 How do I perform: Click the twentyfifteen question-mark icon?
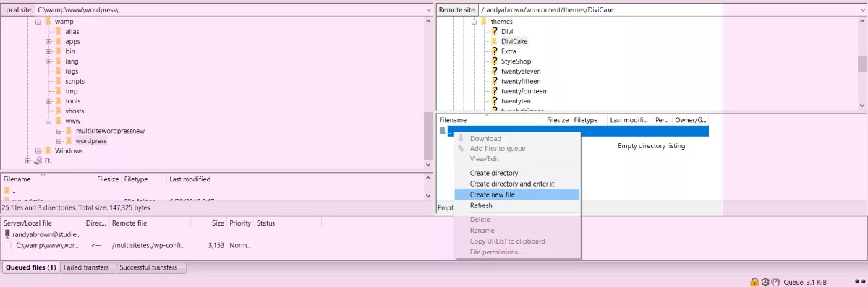(495, 82)
